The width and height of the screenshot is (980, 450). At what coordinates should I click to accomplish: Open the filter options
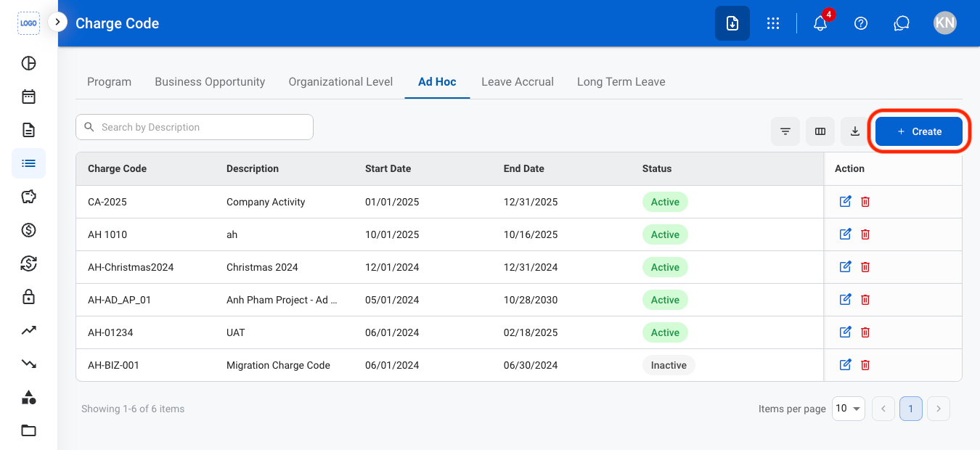[x=785, y=131]
